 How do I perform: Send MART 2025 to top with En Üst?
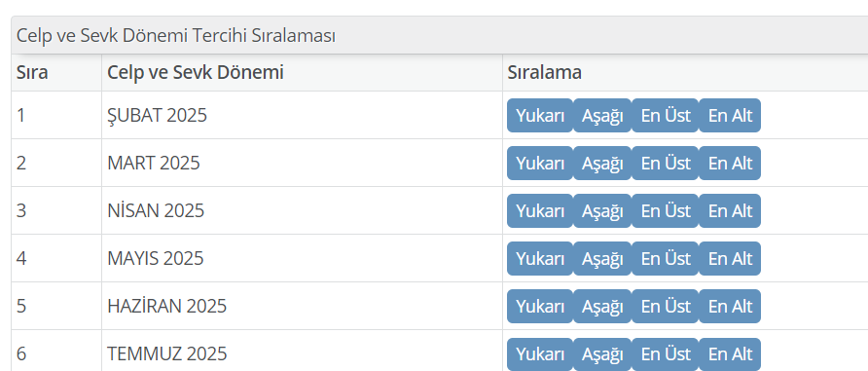point(666,163)
